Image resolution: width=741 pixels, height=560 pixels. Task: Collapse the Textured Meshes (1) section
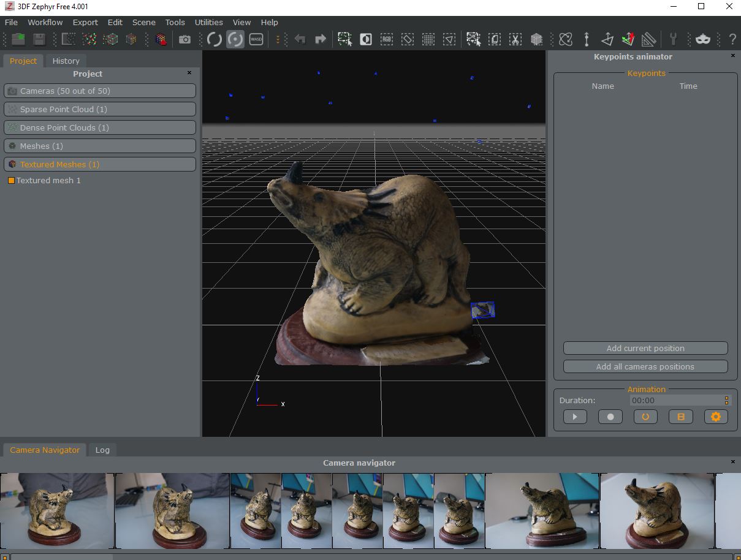[100, 164]
